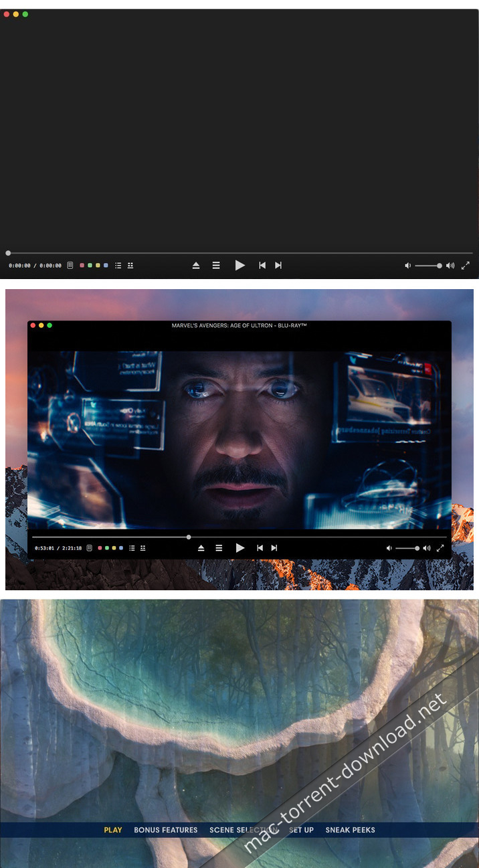Eject the Avengers Blu-ray disc

click(x=201, y=548)
